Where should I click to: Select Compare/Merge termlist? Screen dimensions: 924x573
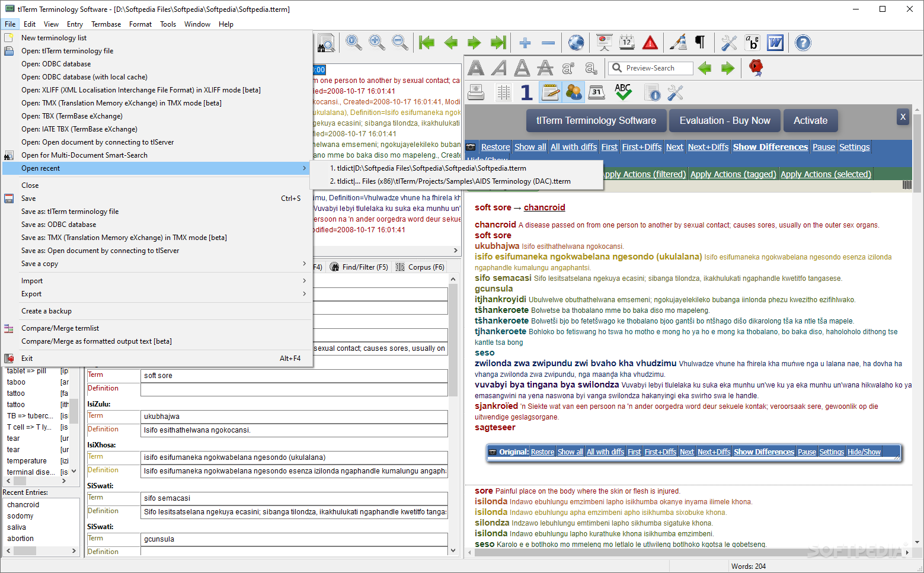coord(156,328)
